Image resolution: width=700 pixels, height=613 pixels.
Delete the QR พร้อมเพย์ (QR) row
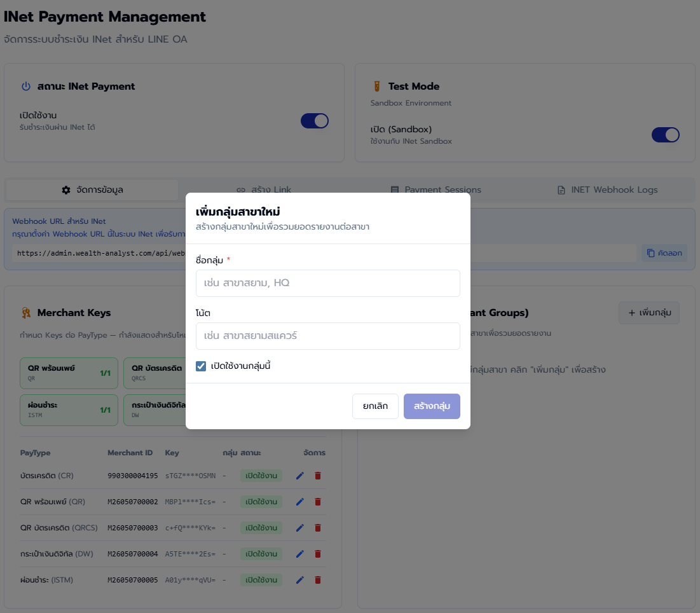318,502
